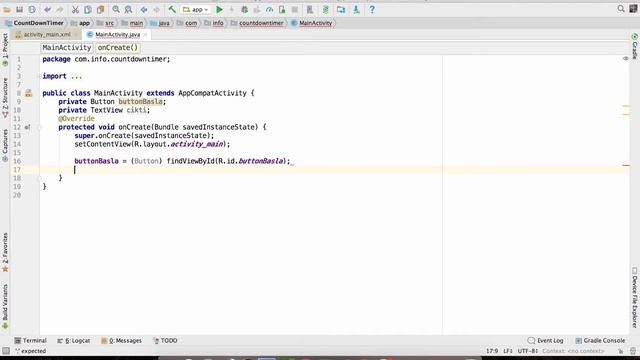Click the Copy toolbar icon
Image resolution: width=640 pixels, height=360 pixels.
coord(88,9)
